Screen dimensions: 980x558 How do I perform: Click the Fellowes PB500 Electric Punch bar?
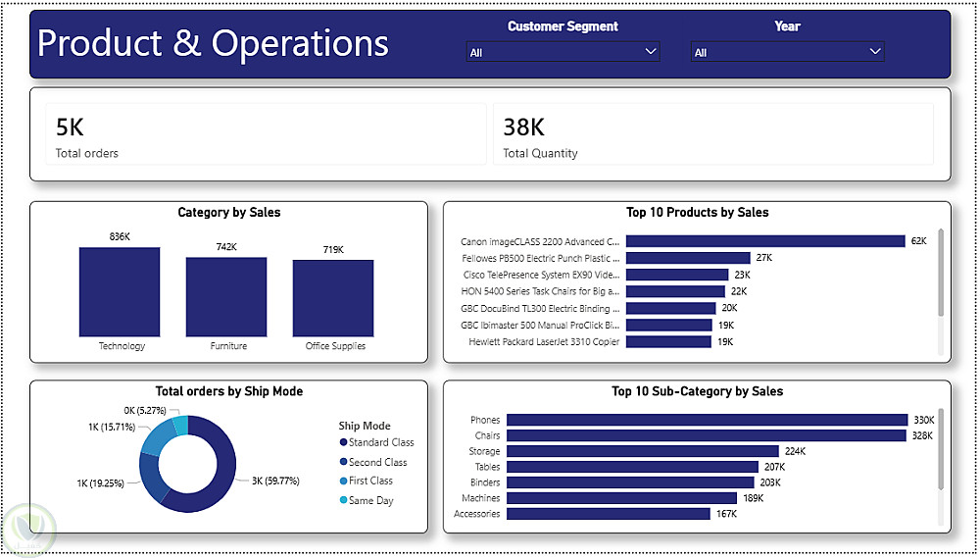click(688, 258)
